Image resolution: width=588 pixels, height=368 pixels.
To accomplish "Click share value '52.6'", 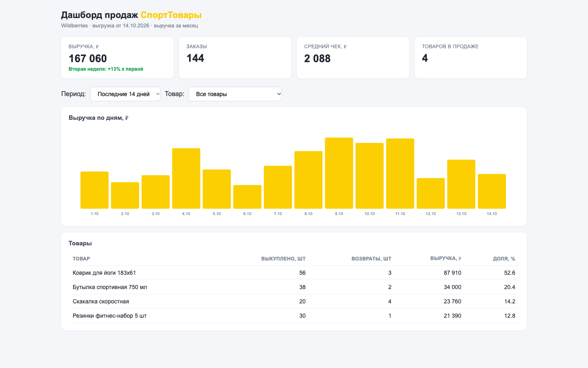I will click(510, 273).
